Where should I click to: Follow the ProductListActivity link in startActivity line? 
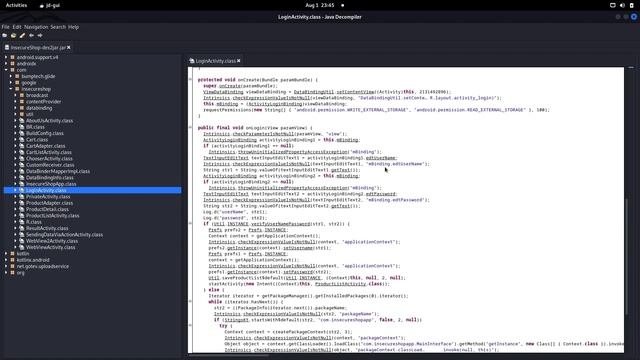click(340, 284)
